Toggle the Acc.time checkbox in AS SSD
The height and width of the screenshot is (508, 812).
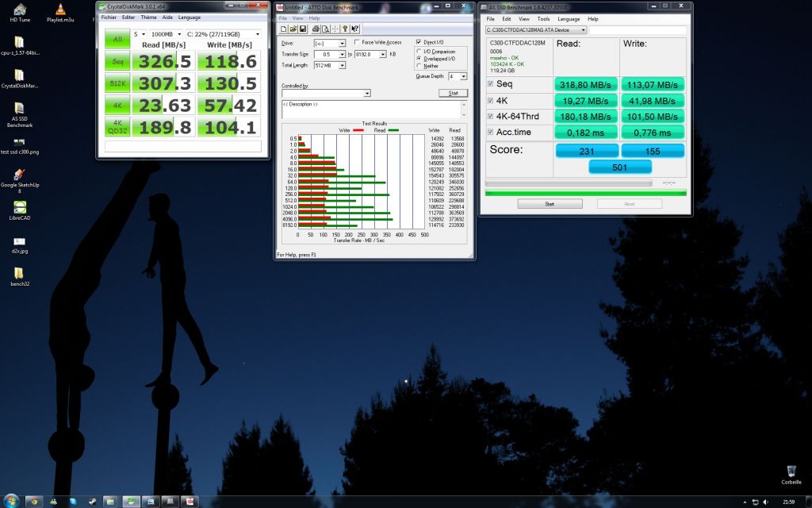click(x=490, y=133)
